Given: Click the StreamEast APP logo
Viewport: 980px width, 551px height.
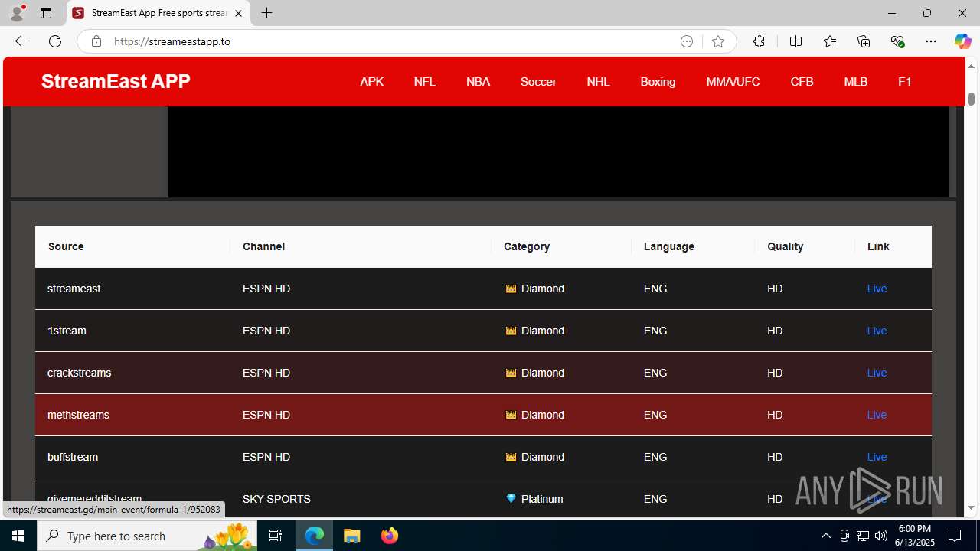Looking at the screenshot, I should (116, 81).
